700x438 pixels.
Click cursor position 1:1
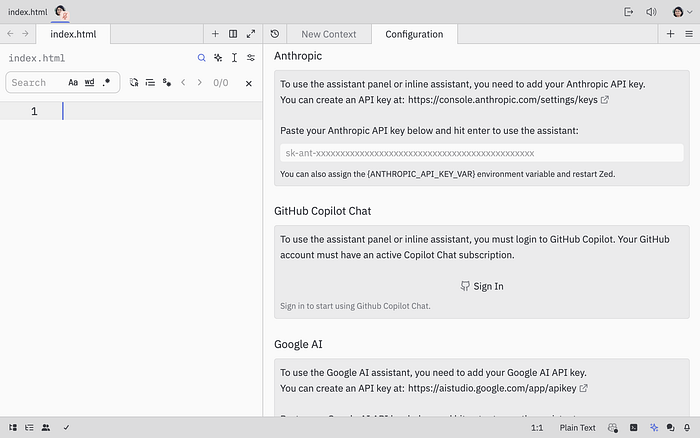click(537, 428)
